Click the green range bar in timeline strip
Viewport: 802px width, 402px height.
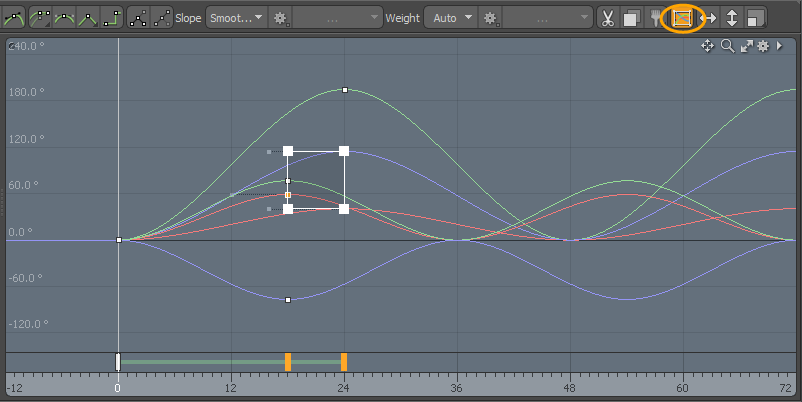[x=200, y=362]
